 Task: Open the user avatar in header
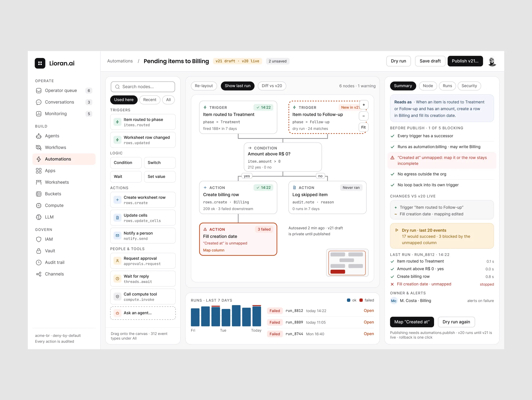(492, 61)
